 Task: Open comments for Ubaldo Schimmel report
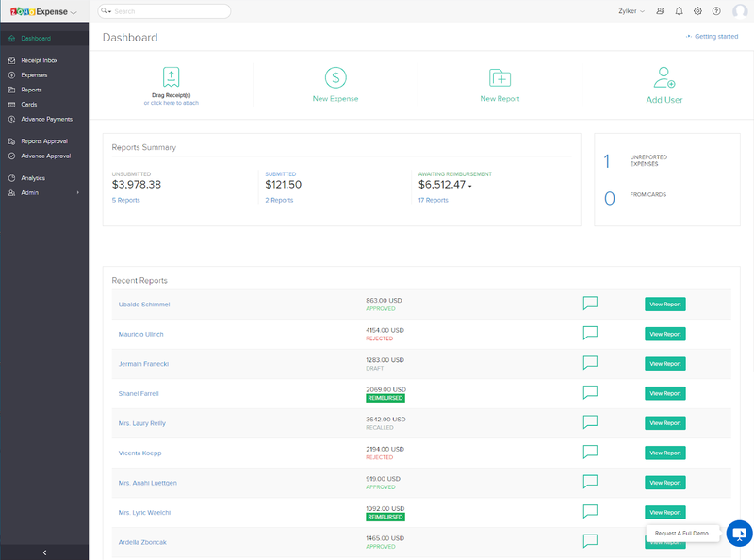click(590, 303)
